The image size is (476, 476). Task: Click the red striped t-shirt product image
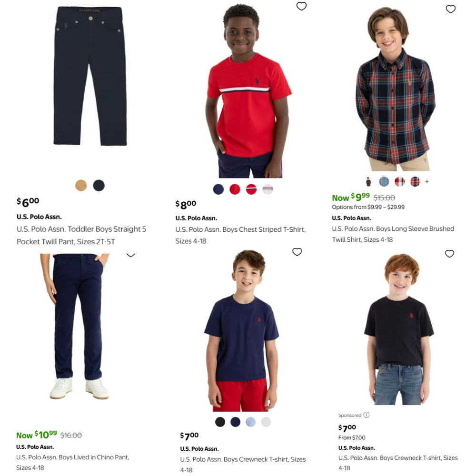tap(248, 91)
